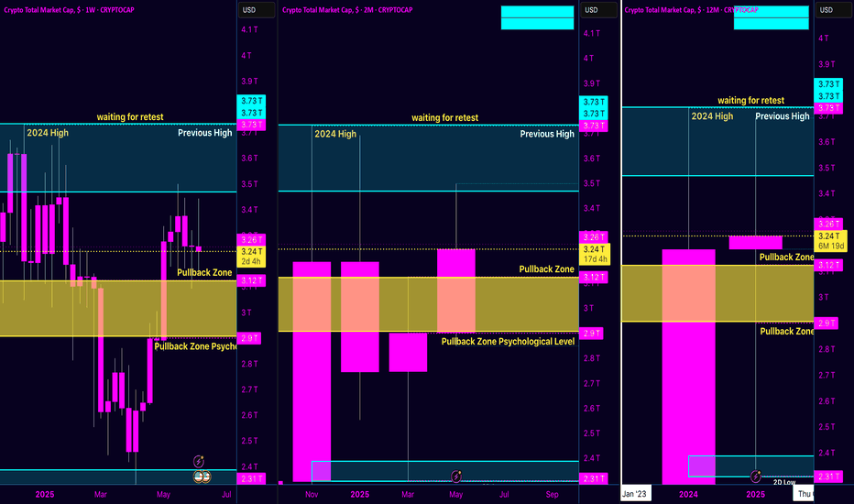Click magenta 2.9 T label on 2M price axis
Image resolution: width=854 pixels, height=504 pixels.
[591, 333]
